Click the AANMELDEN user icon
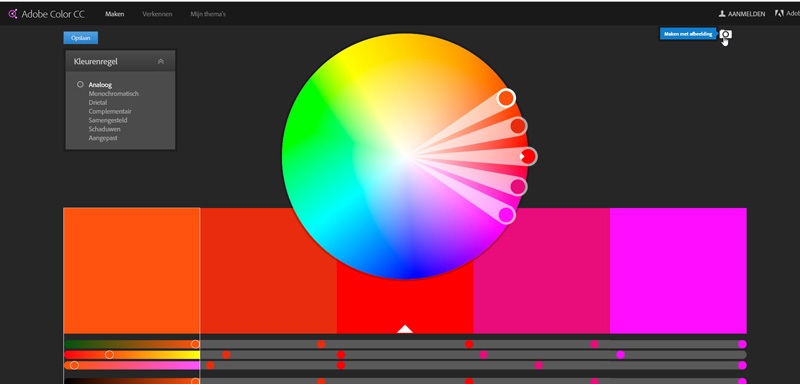 (722, 14)
